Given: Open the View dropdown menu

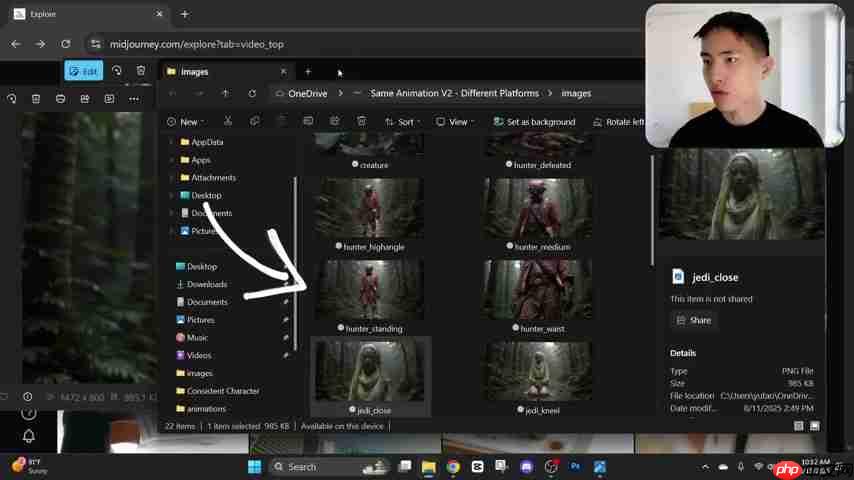Looking at the screenshot, I should (x=454, y=122).
